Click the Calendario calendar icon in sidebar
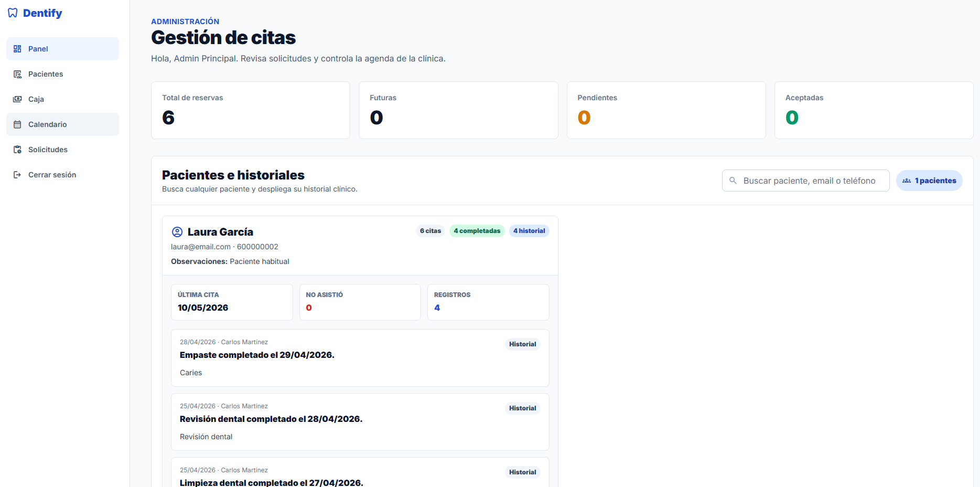980x487 pixels. tap(17, 124)
